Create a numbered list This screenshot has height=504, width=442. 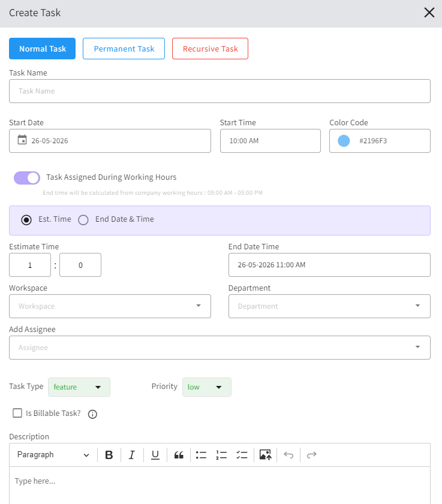click(221, 455)
